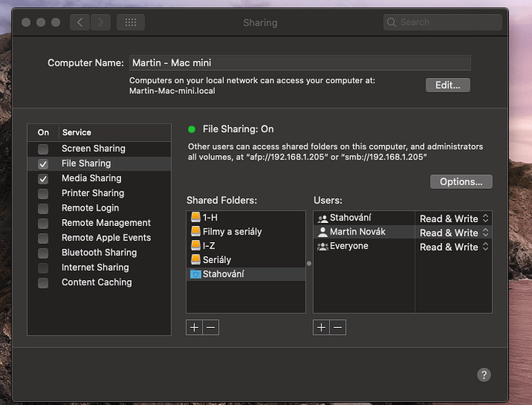The image size is (532, 405).
Task: Select the I-Z shared folder
Action: 246,245
